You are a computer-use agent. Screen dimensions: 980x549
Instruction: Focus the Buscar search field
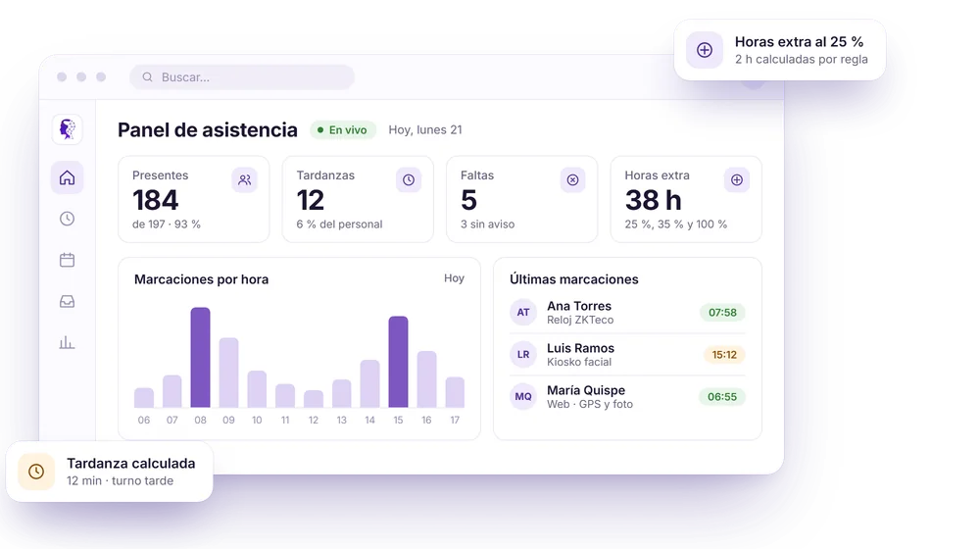242,76
